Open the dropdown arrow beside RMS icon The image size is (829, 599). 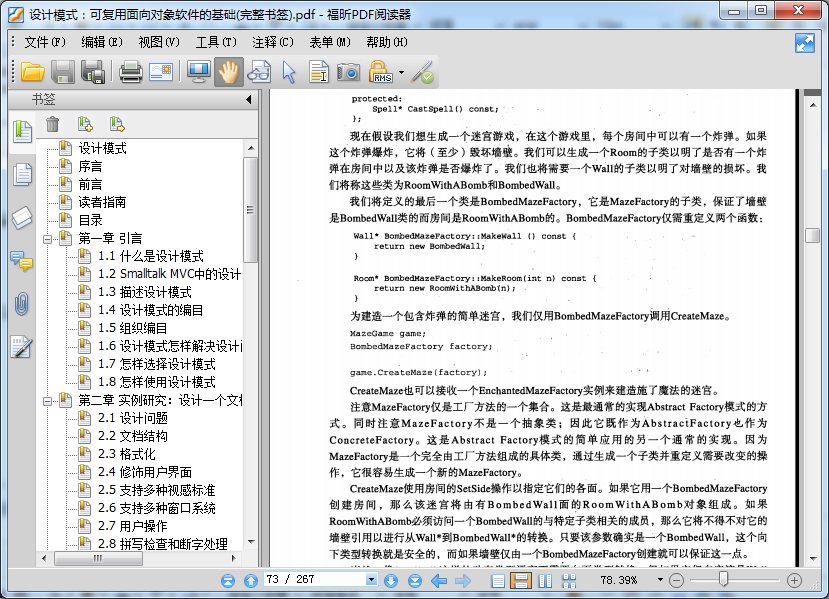point(401,72)
